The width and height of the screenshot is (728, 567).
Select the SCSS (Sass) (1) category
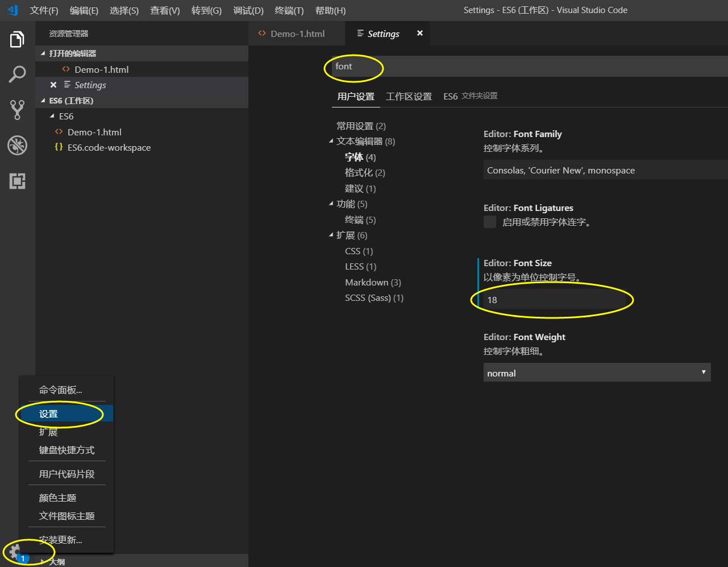pyautogui.click(x=375, y=297)
